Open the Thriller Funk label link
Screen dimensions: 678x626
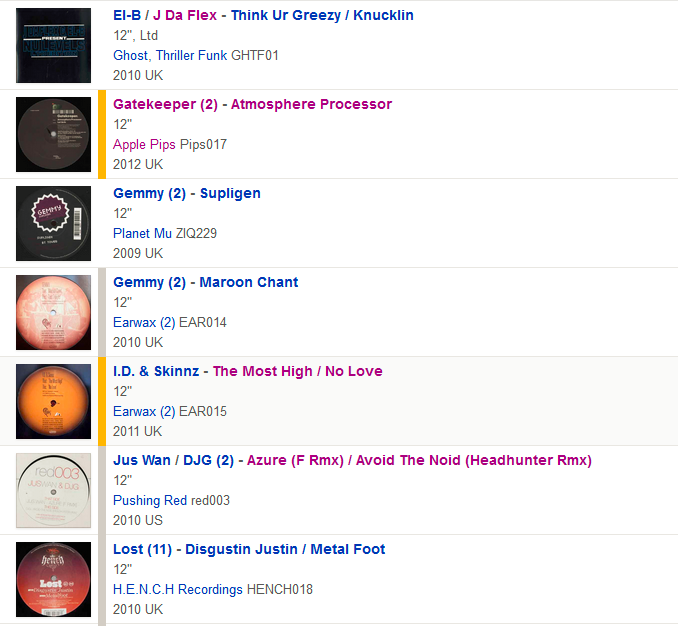tap(192, 55)
